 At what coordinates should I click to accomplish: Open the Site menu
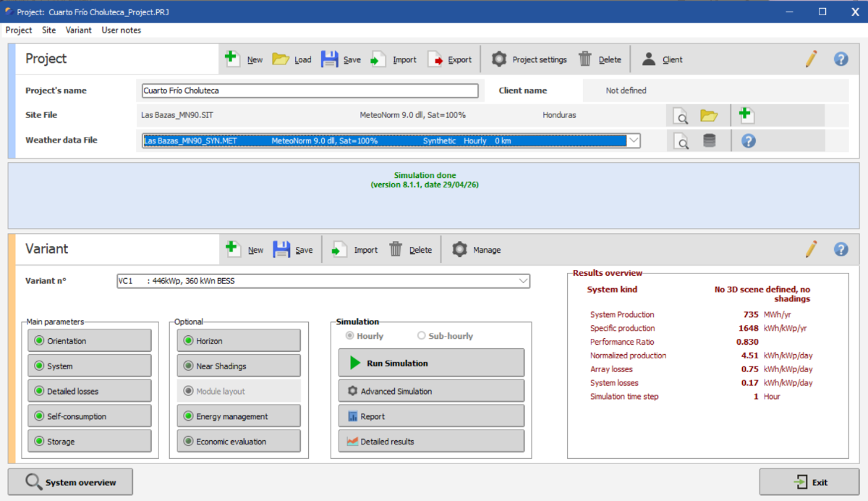point(48,30)
